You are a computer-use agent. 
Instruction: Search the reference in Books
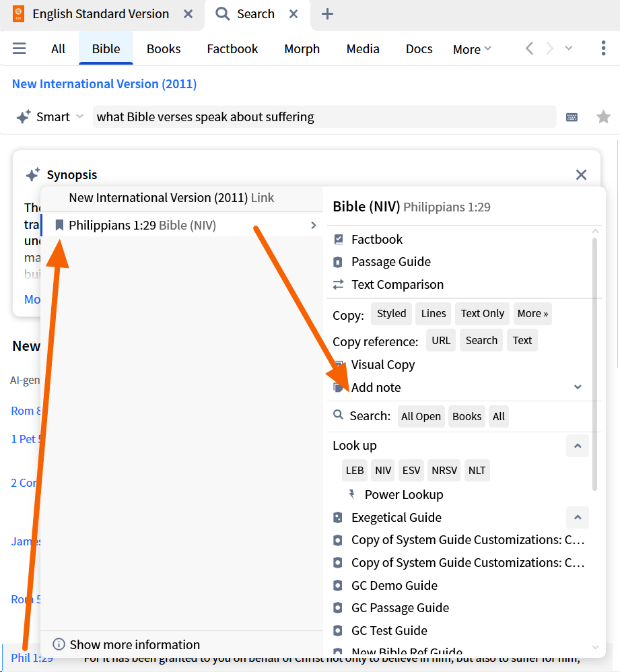point(467,417)
